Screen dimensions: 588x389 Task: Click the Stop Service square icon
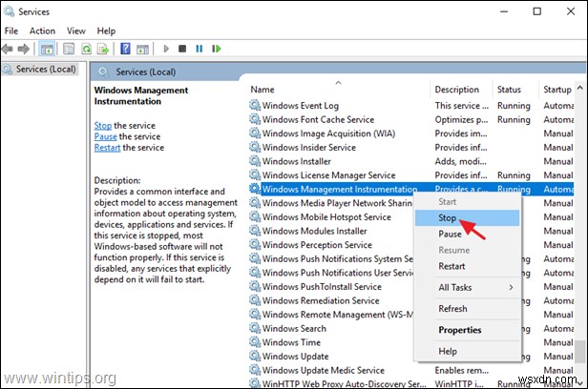[182, 49]
